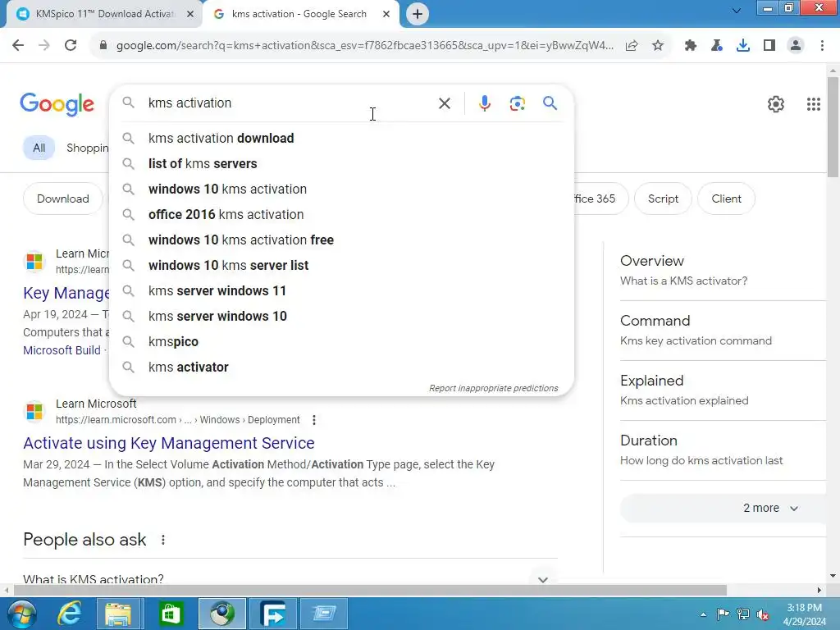Click the vertical page scrollbar thumb
Image resolution: width=840 pixels, height=630 pixels.
click(x=833, y=126)
